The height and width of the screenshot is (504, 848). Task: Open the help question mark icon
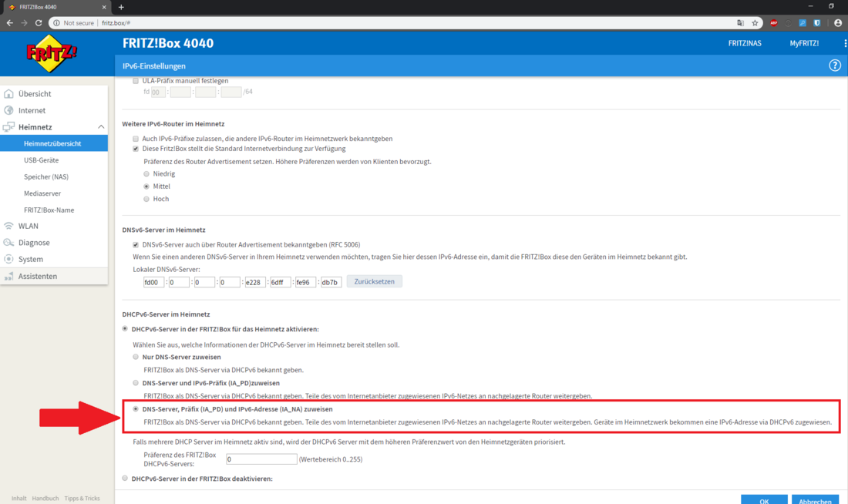[834, 66]
